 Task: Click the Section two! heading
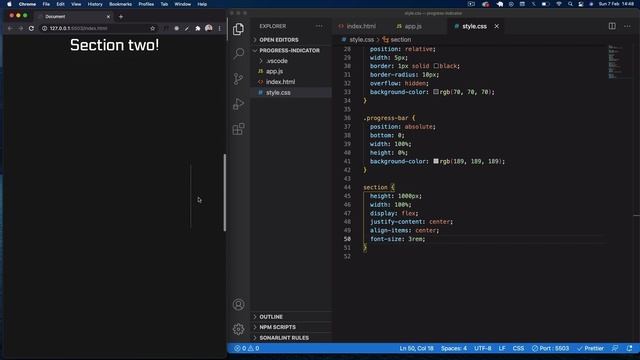[x=114, y=45]
